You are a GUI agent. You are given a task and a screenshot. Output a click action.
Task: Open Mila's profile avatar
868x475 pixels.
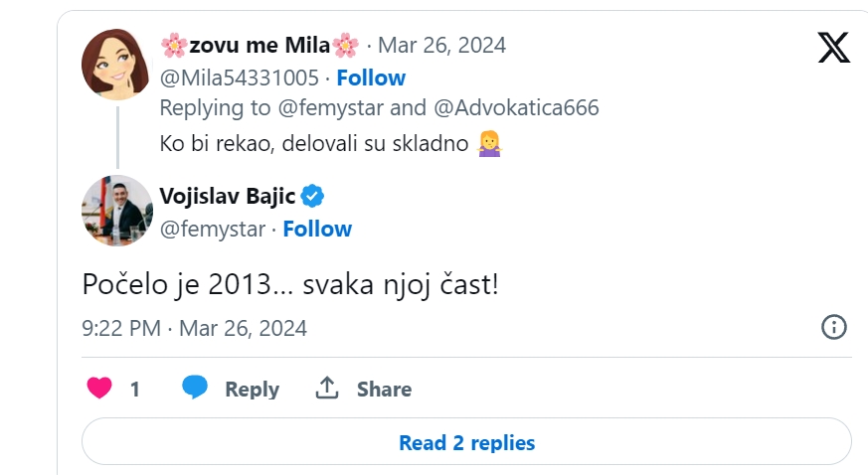116,65
